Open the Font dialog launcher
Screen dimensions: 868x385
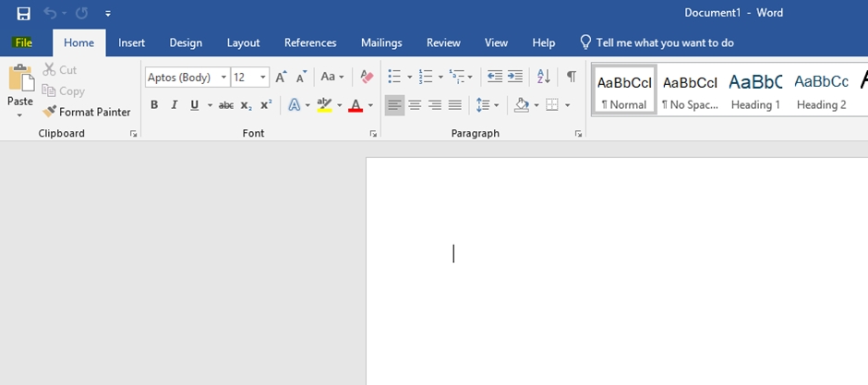click(373, 134)
